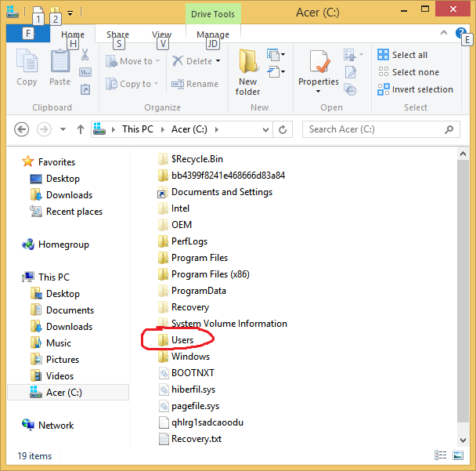Navigate back with the Back arrow
The height and width of the screenshot is (471, 476).
pos(22,129)
